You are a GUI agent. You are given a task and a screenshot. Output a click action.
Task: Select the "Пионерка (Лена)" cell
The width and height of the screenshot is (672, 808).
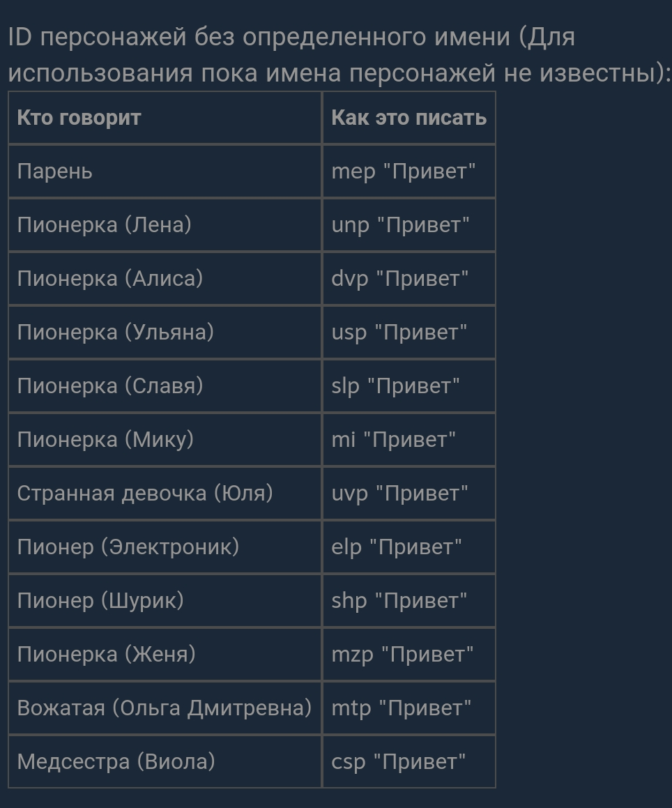[x=104, y=225]
